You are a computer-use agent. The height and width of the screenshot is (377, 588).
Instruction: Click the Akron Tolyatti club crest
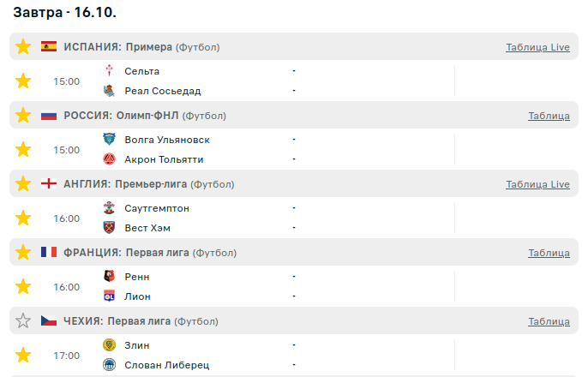click(x=109, y=159)
